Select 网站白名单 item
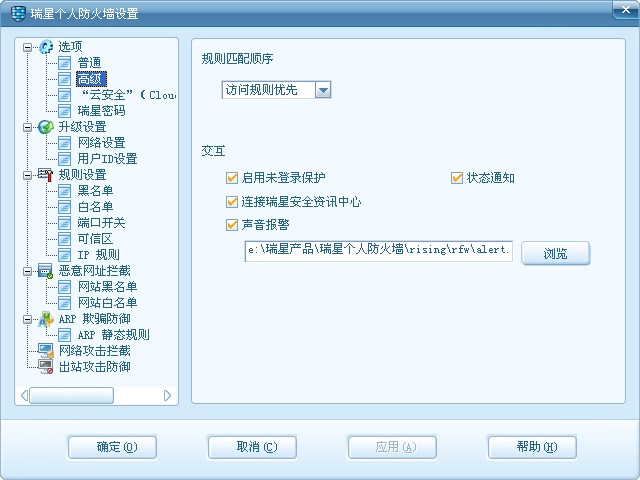The image size is (640, 480). [107, 303]
